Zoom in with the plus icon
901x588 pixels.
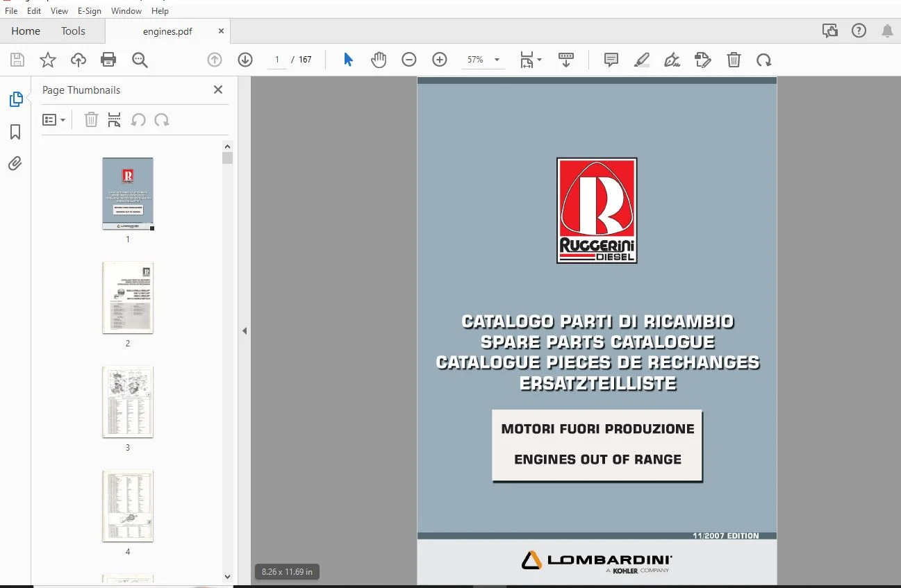[440, 60]
